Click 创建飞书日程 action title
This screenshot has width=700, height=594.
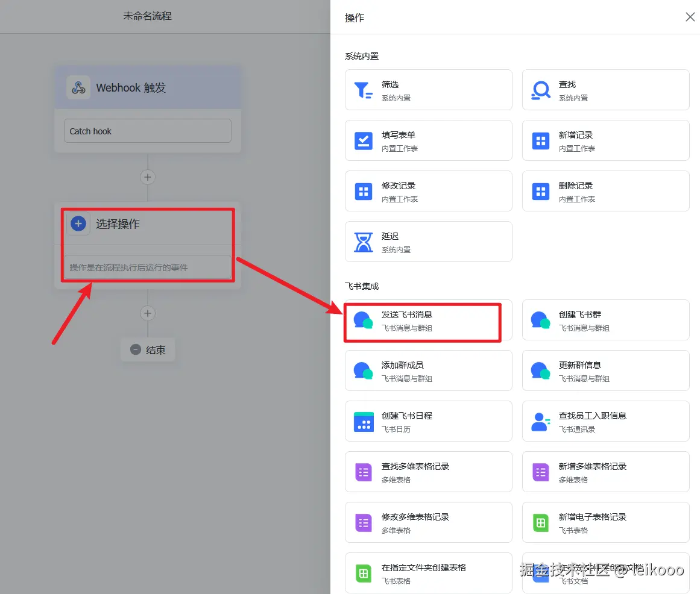click(407, 416)
